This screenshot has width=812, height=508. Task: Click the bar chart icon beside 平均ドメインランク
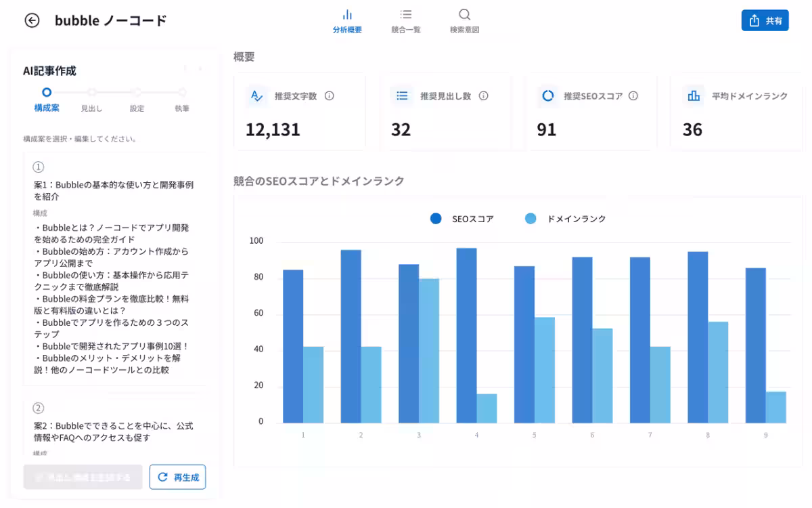[x=694, y=96]
